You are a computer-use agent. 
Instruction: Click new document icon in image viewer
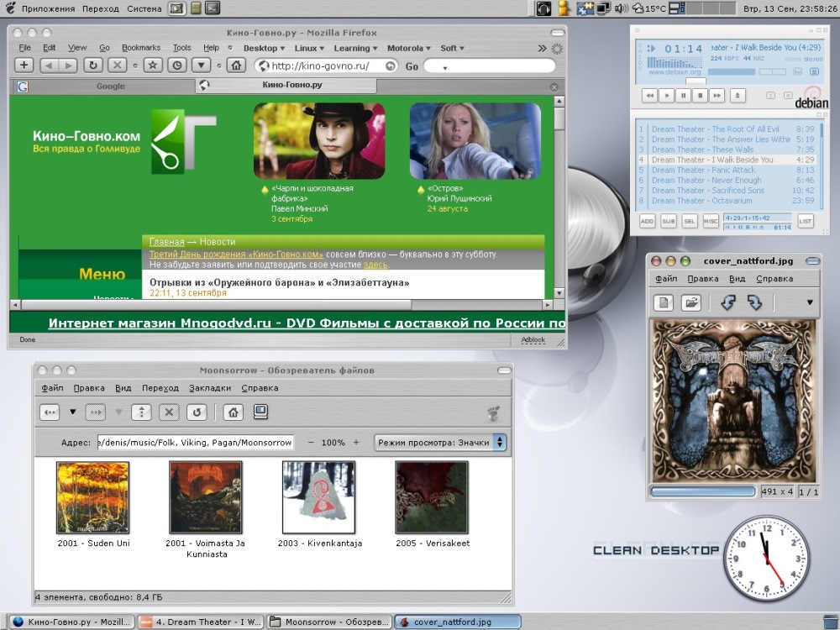point(664,302)
